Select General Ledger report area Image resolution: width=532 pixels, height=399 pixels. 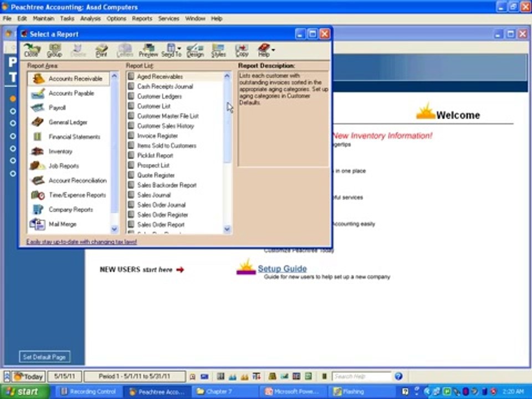(69, 122)
